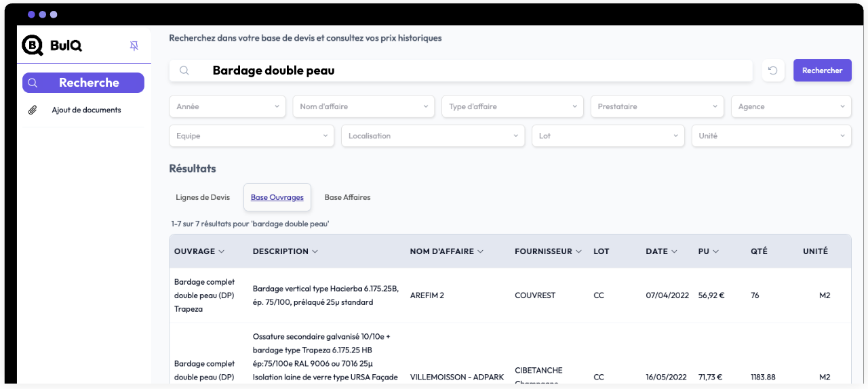The width and height of the screenshot is (868, 389).
Task: Click the BulQ logo icon
Action: click(33, 45)
